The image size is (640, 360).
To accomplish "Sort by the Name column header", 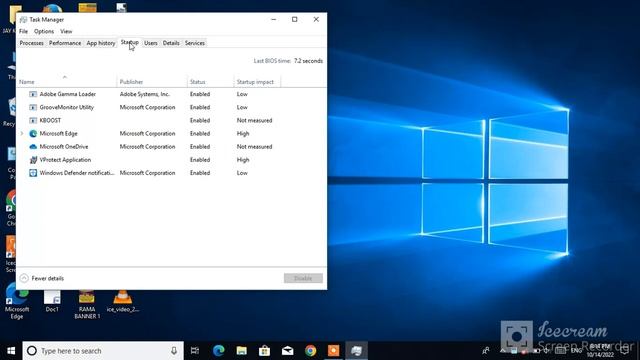I will coord(67,82).
